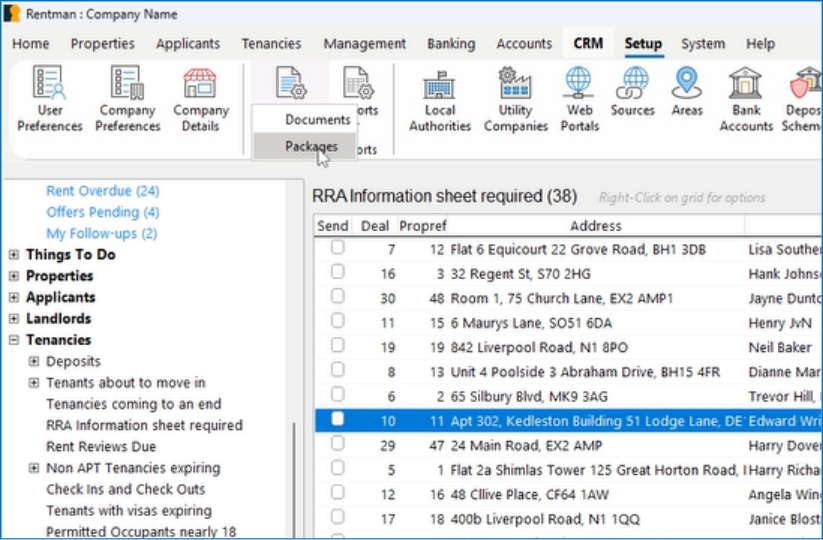The image size is (823, 540).
Task: Select Tenancies coming to an end
Action: click(134, 404)
